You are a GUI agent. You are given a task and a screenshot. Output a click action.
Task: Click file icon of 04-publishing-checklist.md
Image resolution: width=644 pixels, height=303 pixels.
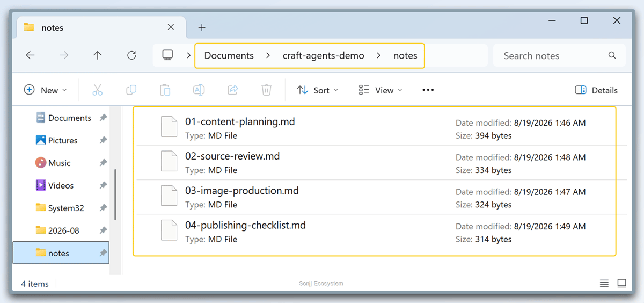(169, 231)
